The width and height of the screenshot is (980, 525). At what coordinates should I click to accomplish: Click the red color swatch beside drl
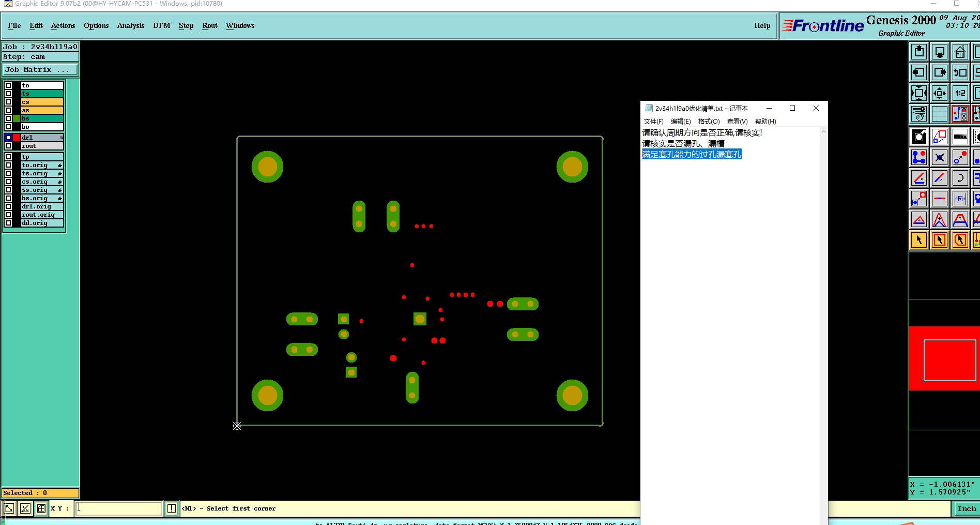pyautogui.click(x=17, y=138)
